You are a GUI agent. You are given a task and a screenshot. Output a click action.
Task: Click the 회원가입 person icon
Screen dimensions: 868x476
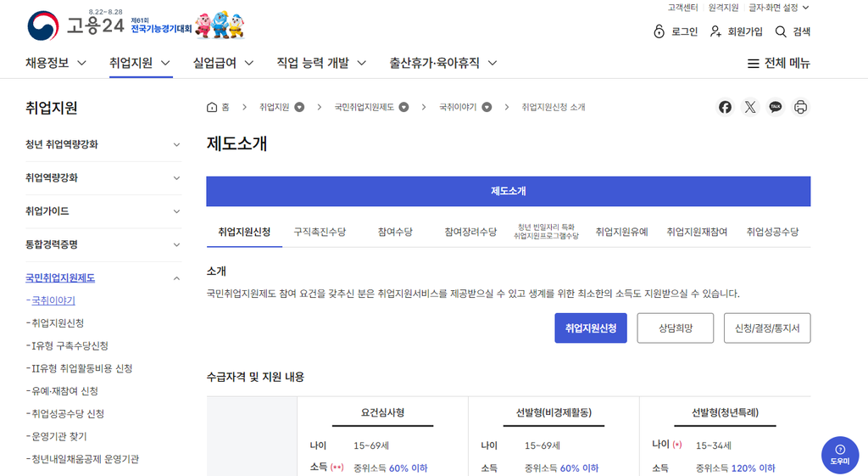coord(715,31)
